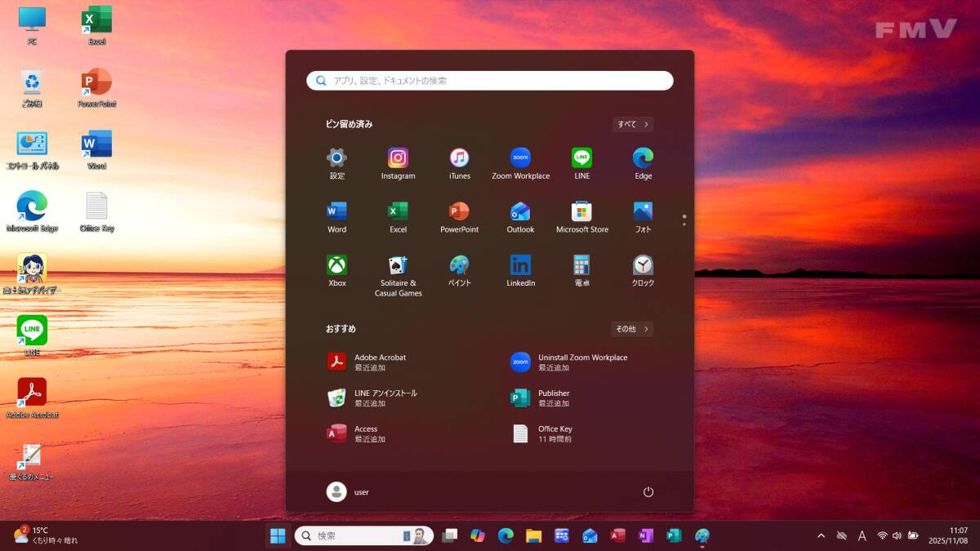Open Edge browser from the taskbar
This screenshot has width=980, height=551.
tap(506, 535)
